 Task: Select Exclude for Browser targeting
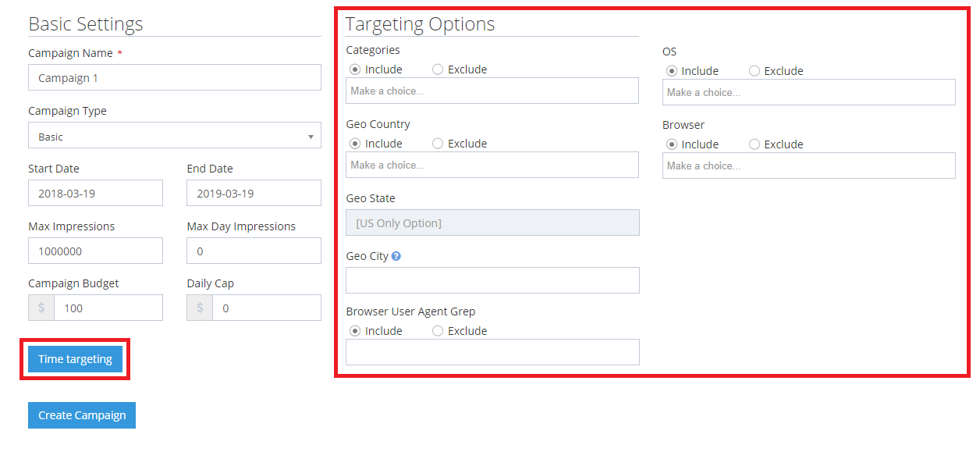(x=755, y=144)
